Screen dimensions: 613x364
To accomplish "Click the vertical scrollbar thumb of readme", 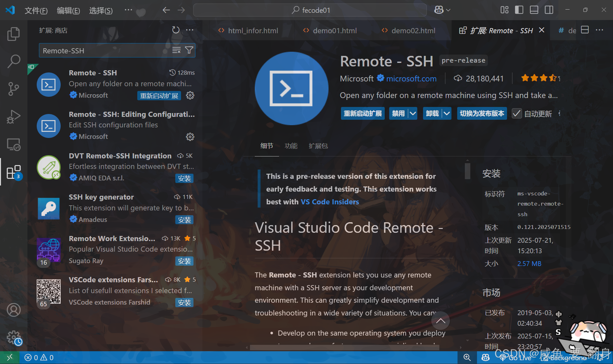I will (x=467, y=171).
